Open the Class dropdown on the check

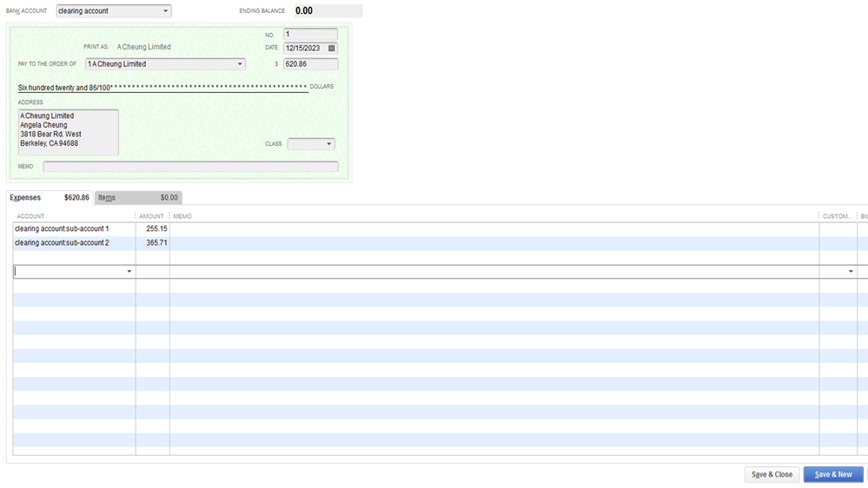(x=311, y=144)
